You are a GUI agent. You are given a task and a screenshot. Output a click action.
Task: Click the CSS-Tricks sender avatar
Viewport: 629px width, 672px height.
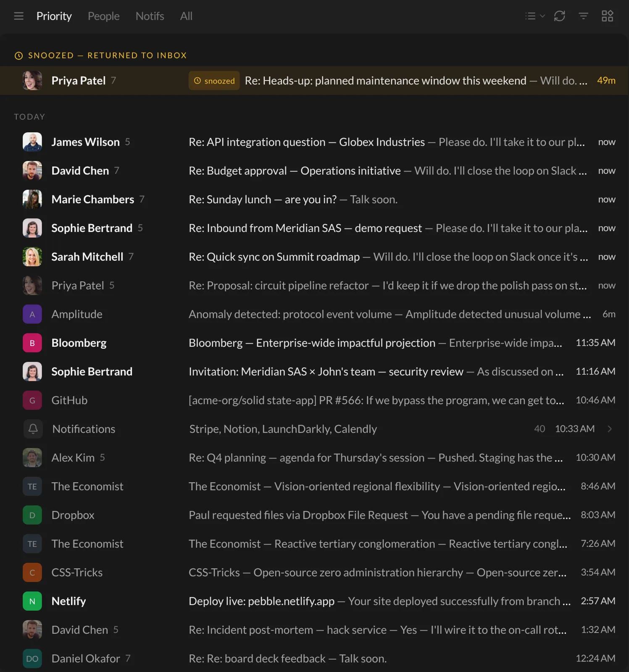click(x=32, y=572)
